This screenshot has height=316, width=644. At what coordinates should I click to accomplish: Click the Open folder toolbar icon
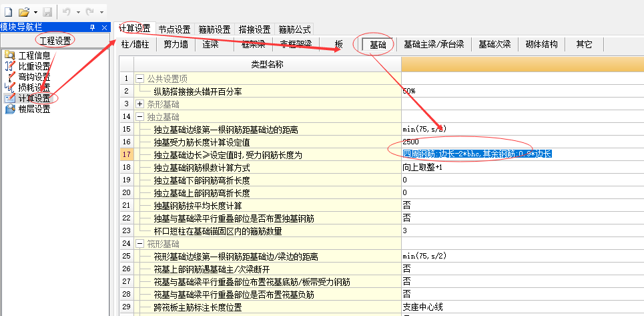coord(23,12)
